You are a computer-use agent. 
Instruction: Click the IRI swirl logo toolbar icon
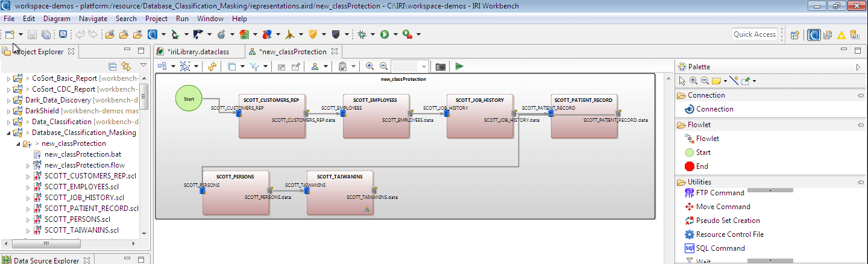[x=153, y=34]
